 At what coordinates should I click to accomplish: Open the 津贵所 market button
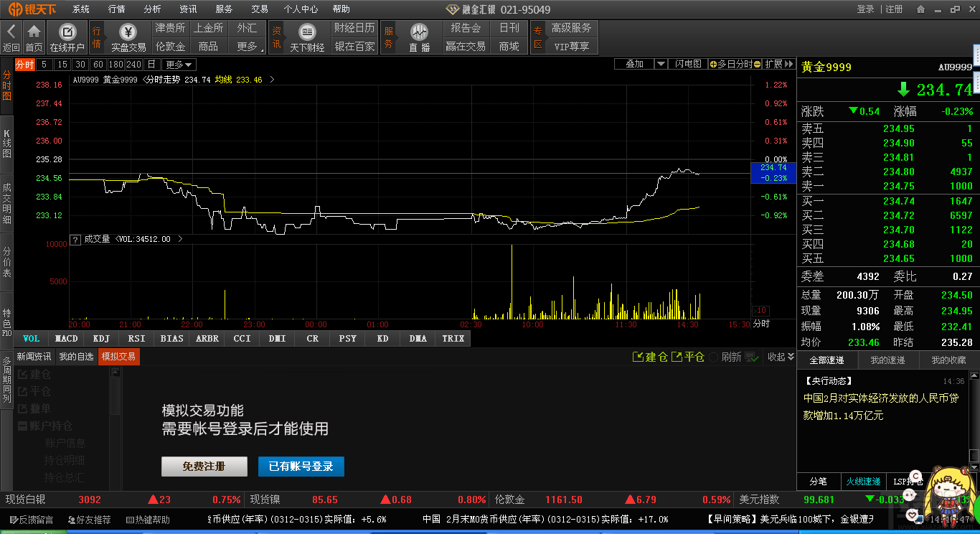click(171, 28)
